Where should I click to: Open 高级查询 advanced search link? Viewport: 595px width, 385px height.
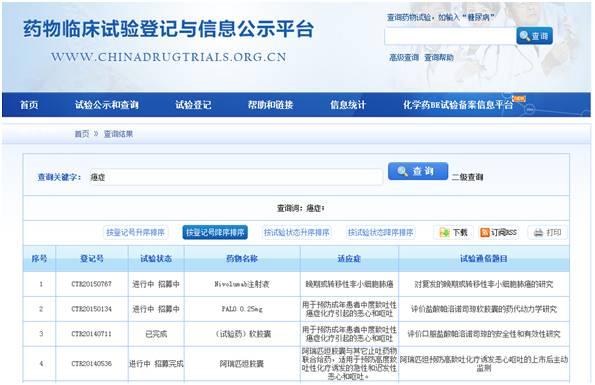coord(404,57)
